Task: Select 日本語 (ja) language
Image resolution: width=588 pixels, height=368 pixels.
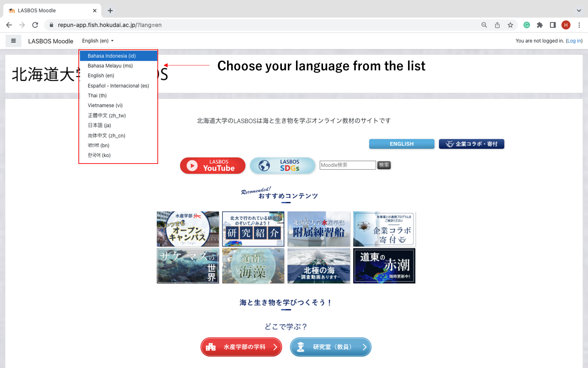Action: [x=119, y=125]
